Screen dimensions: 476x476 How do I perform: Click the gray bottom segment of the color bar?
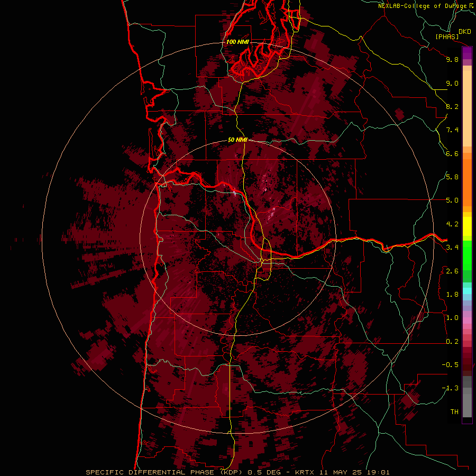pos(467,402)
